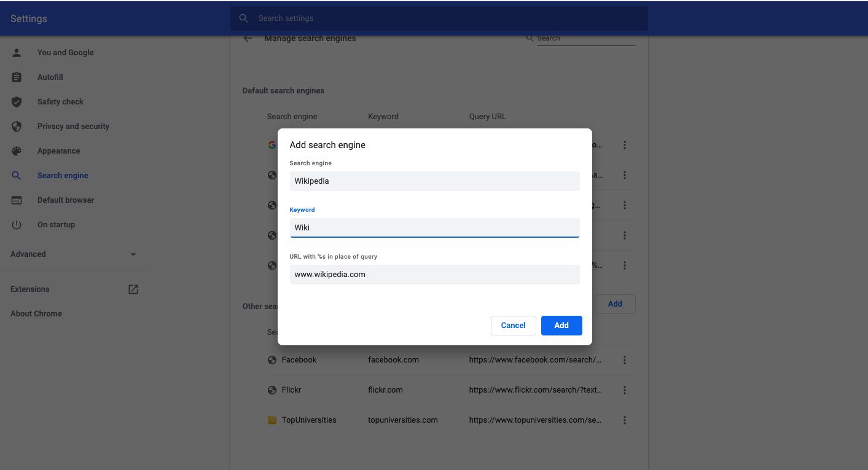Open the three-dot menu for Google row
The height and width of the screenshot is (470, 868).
pos(625,145)
